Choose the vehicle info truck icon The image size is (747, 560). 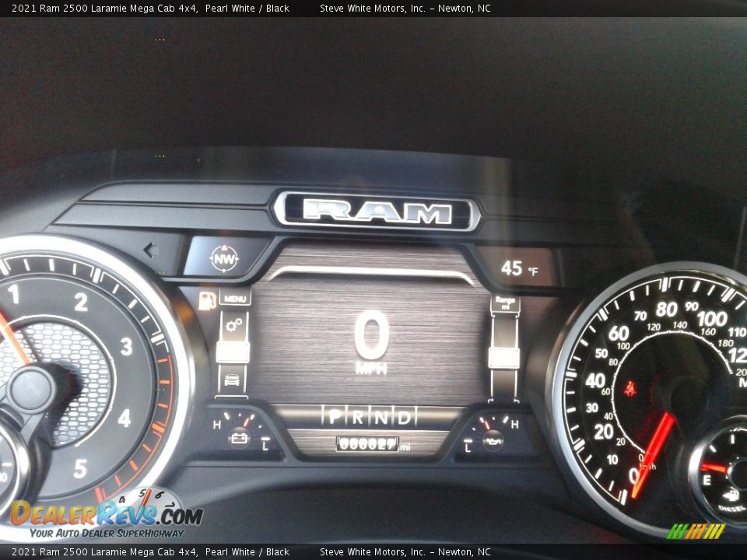click(232, 380)
